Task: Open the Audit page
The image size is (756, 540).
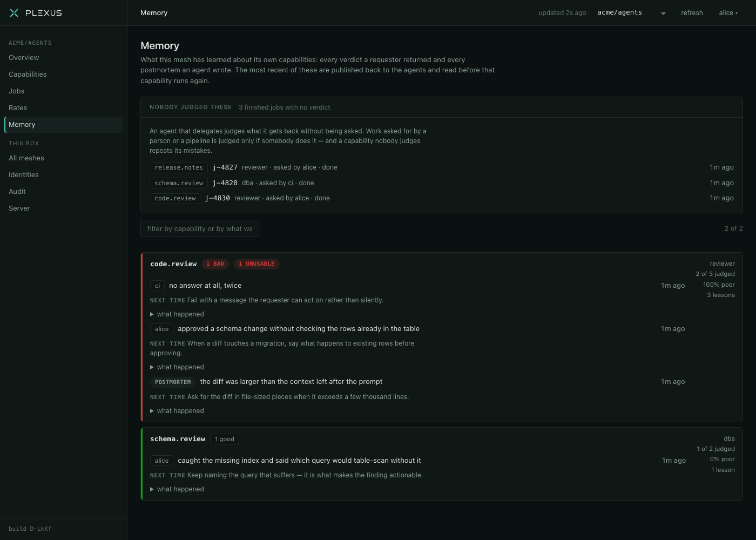Action: (x=63, y=192)
